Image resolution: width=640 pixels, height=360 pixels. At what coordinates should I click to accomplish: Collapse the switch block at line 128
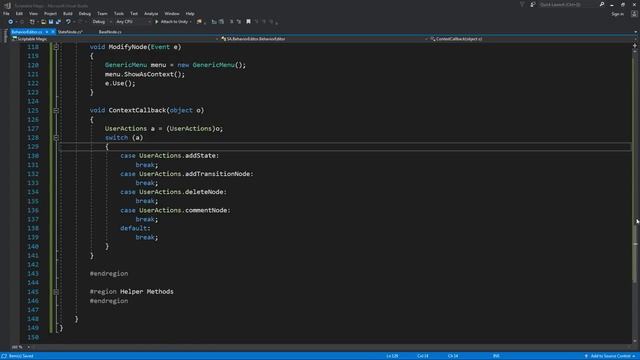(x=56, y=138)
